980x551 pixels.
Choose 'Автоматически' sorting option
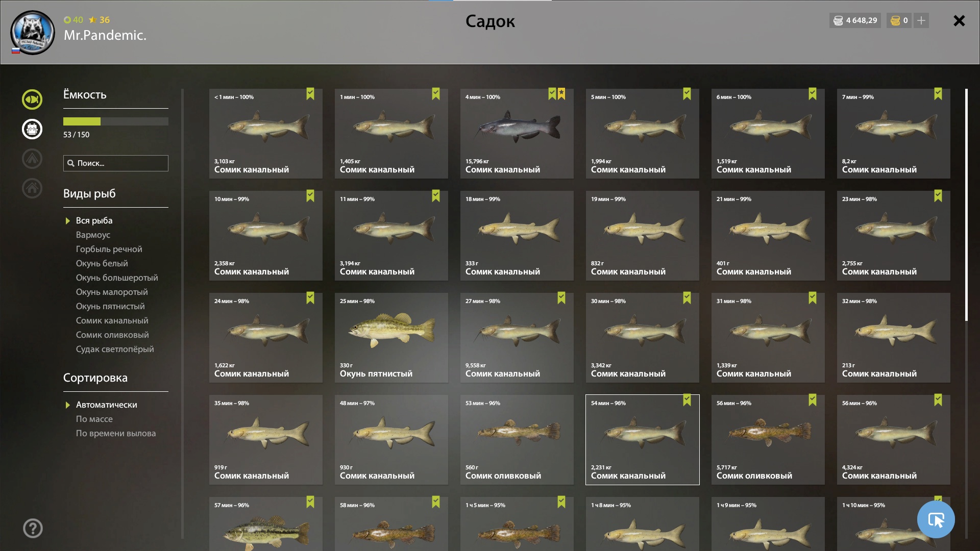(x=106, y=405)
